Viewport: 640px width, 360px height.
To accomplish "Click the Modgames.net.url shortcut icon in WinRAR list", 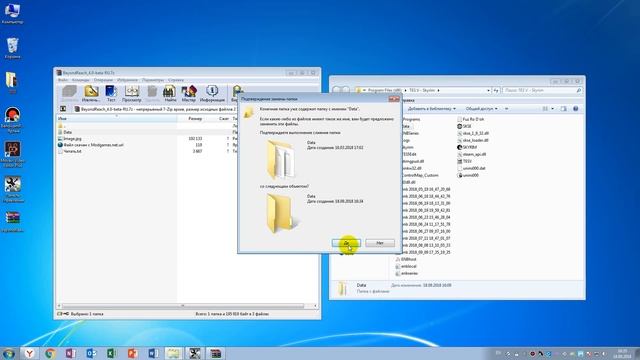I will 60,145.
